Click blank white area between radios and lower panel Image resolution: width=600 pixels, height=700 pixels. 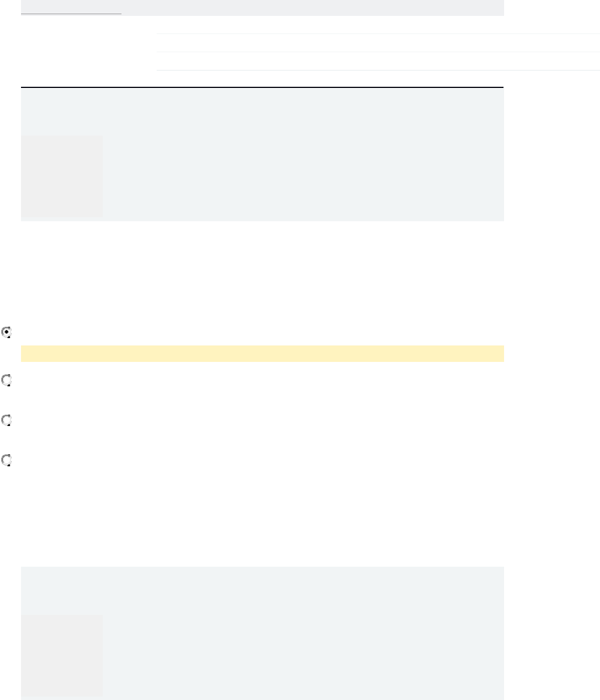(262, 516)
